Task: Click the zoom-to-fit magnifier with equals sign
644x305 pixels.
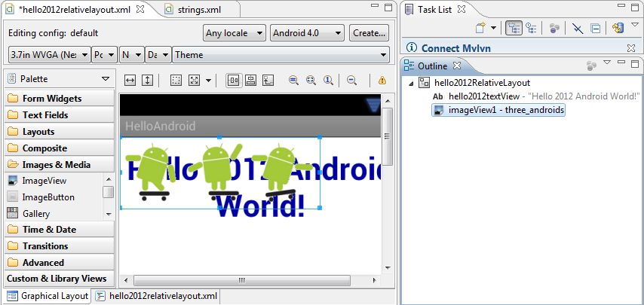Action: (293, 81)
